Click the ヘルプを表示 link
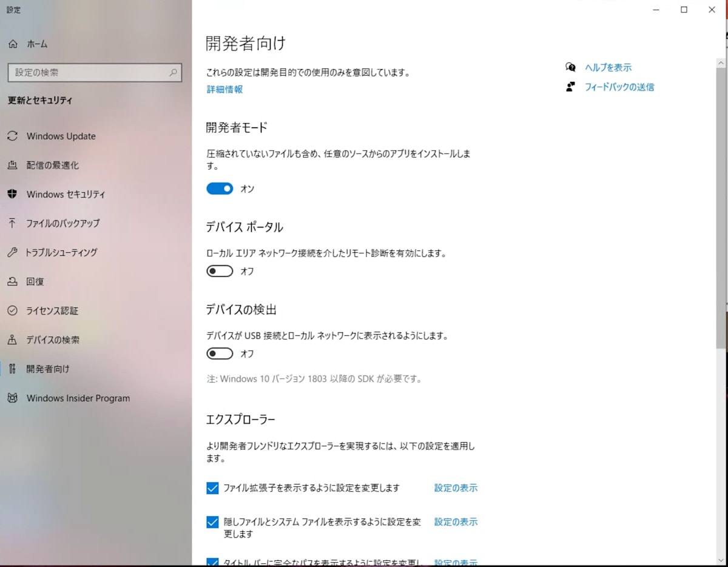Screen dimensions: 728x567 tap(608, 67)
